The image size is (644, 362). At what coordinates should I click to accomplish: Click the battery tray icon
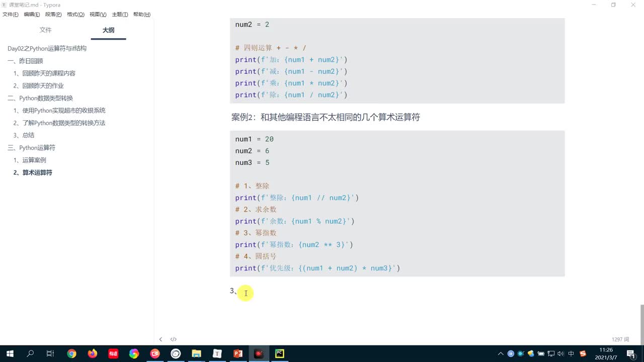pyautogui.click(x=541, y=354)
